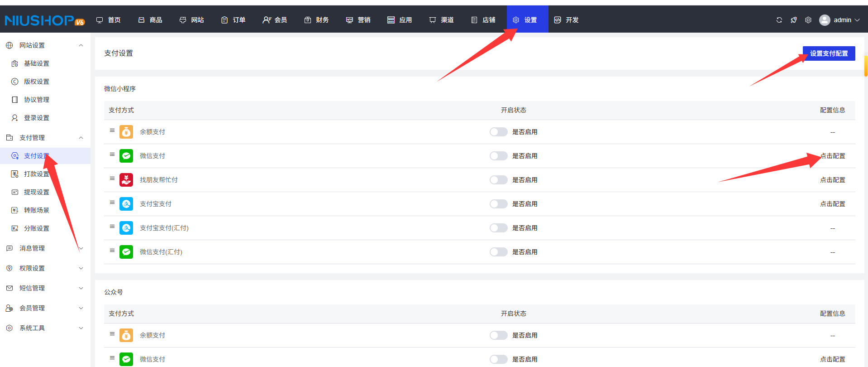Image resolution: width=868 pixels, height=367 pixels.
Task: Select the 设置 top menu
Action: [x=528, y=20]
